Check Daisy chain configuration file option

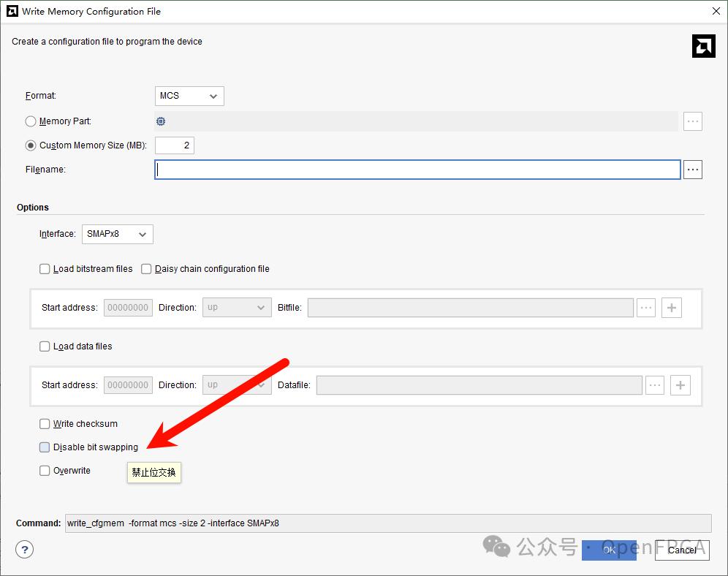click(x=146, y=269)
